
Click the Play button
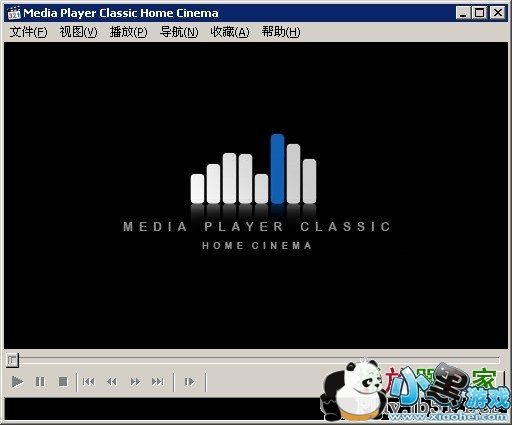(17, 381)
